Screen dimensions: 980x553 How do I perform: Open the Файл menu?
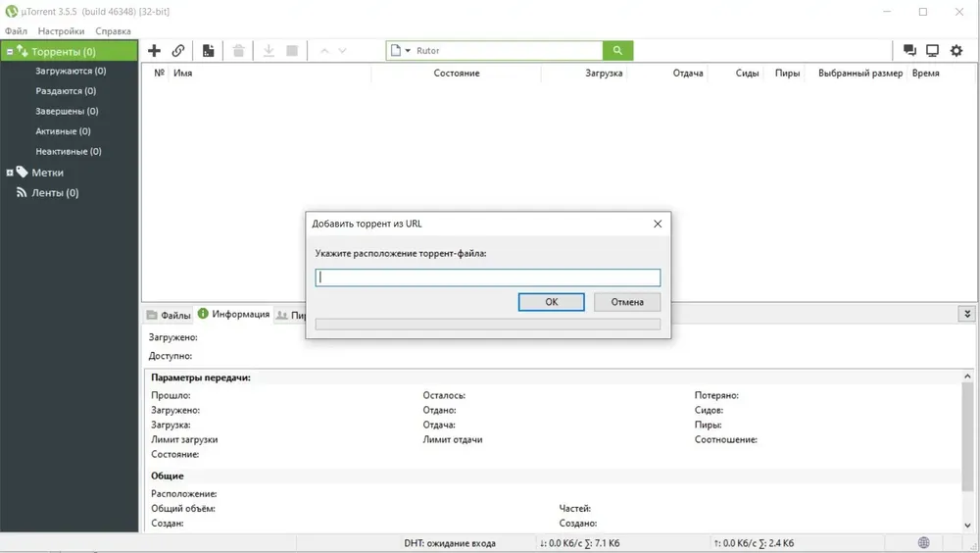(17, 30)
